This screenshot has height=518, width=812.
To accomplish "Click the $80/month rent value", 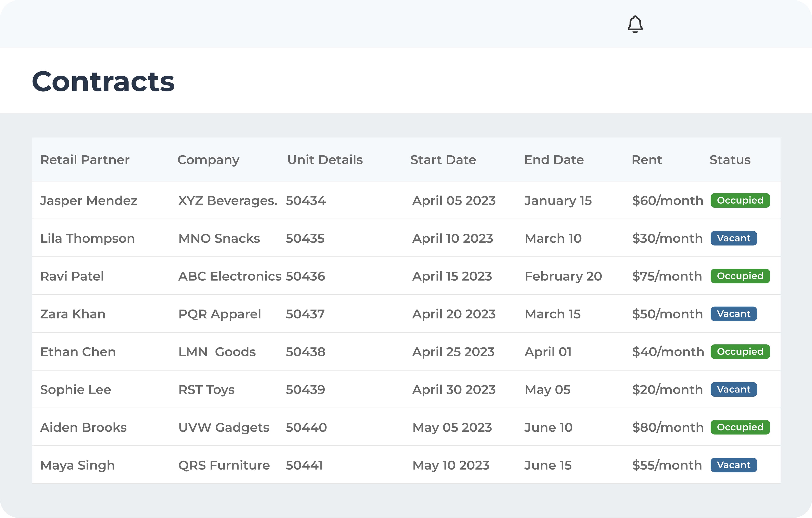I will (667, 427).
